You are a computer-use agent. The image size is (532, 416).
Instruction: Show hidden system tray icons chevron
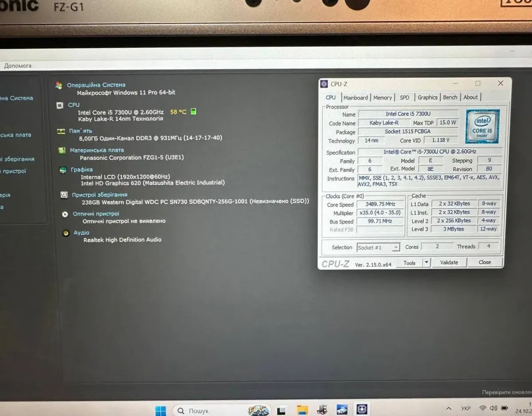(449, 408)
